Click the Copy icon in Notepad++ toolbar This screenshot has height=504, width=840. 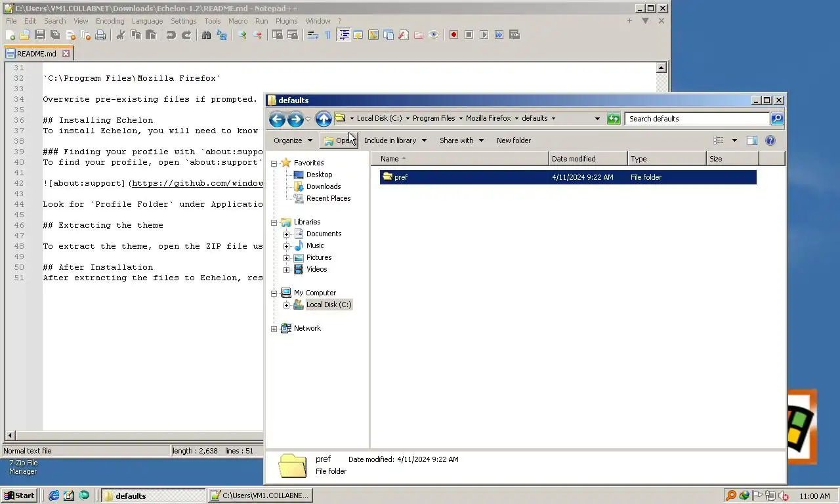[x=136, y=35]
